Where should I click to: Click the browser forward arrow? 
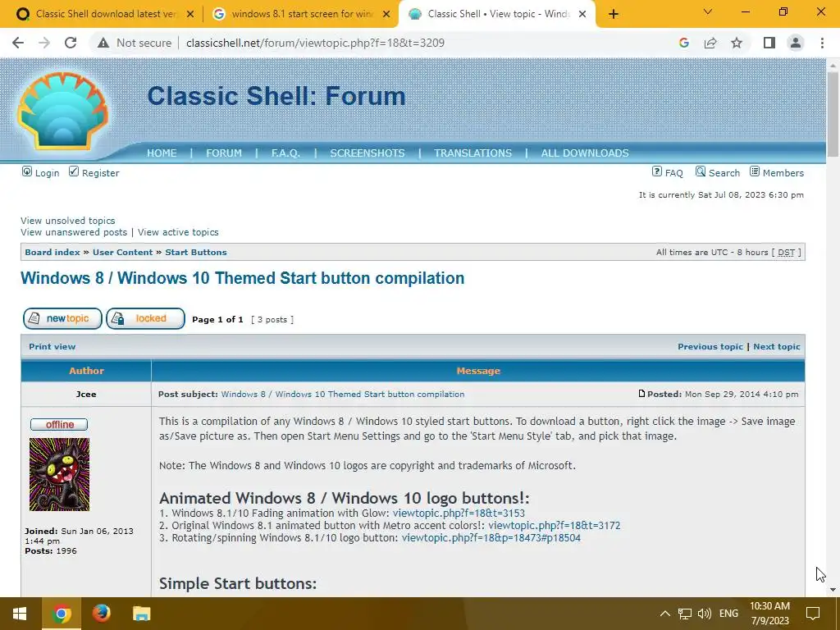[x=44, y=43]
